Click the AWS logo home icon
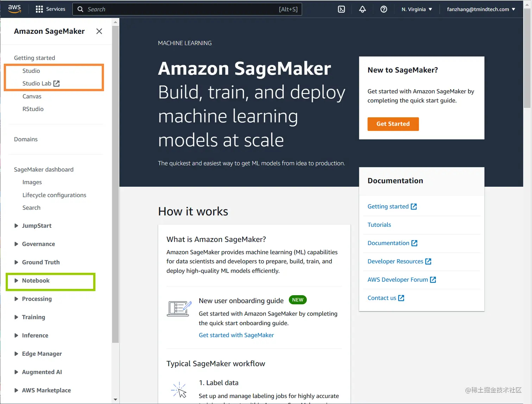 pyautogui.click(x=14, y=9)
